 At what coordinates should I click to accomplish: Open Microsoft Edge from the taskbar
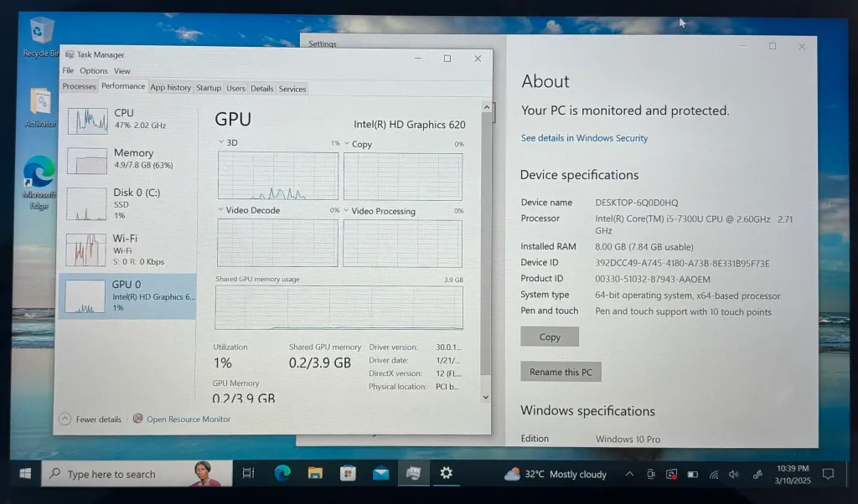click(x=282, y=473)
